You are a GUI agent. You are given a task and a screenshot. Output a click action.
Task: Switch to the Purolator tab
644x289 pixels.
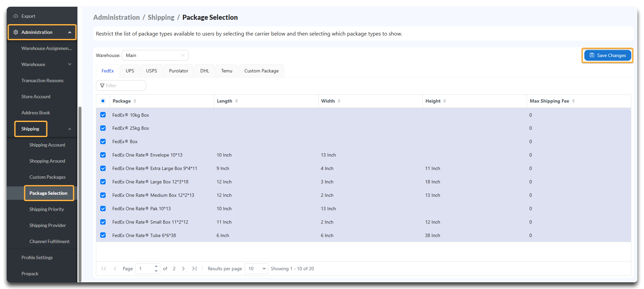point(179,71)
